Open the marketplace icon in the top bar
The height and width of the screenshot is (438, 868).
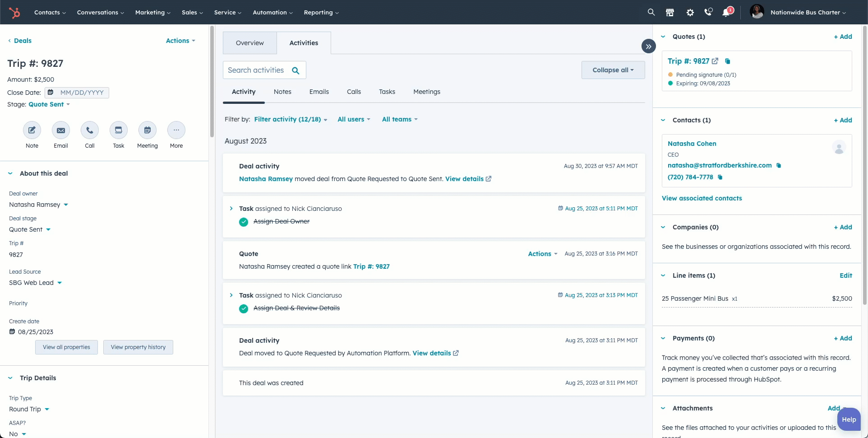[x=670, y=13]
